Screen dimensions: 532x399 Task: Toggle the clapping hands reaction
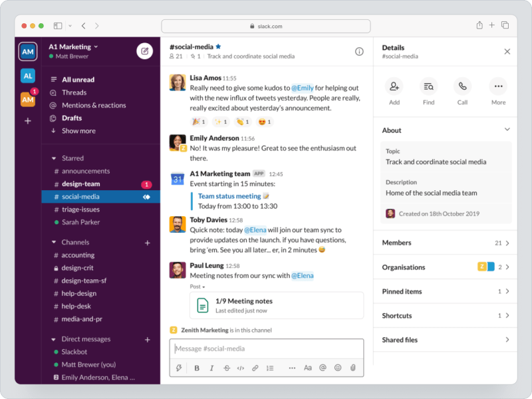tap(243, 122)
